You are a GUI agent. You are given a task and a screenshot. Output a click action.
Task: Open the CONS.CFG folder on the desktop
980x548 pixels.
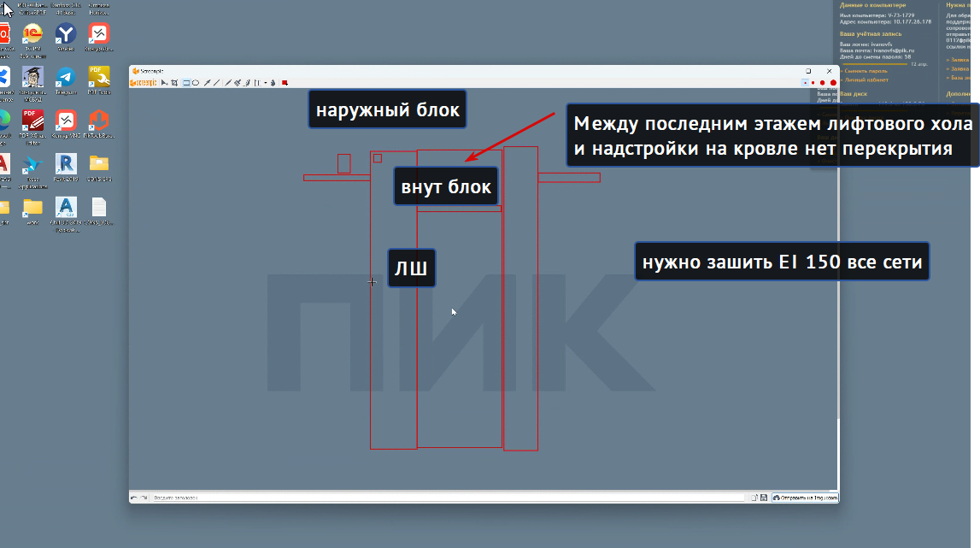click(x=99, y=168)
